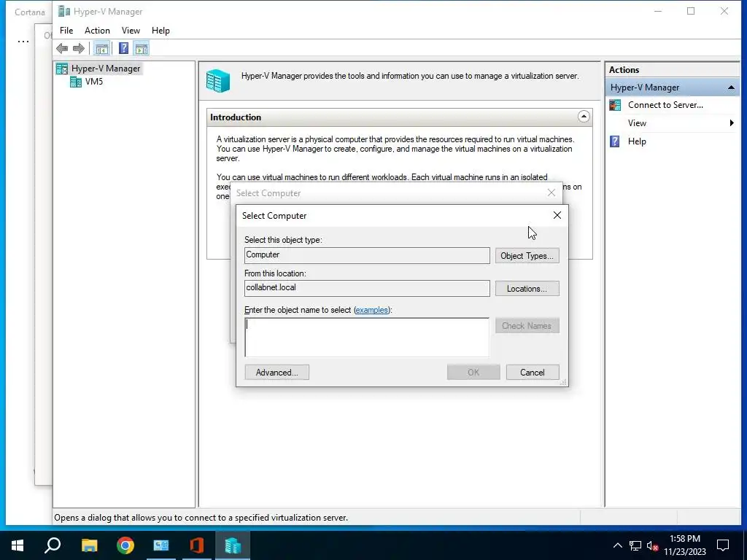Click the Connect to Server icon
Screen dimensions: 747x560
pos(615,105)
